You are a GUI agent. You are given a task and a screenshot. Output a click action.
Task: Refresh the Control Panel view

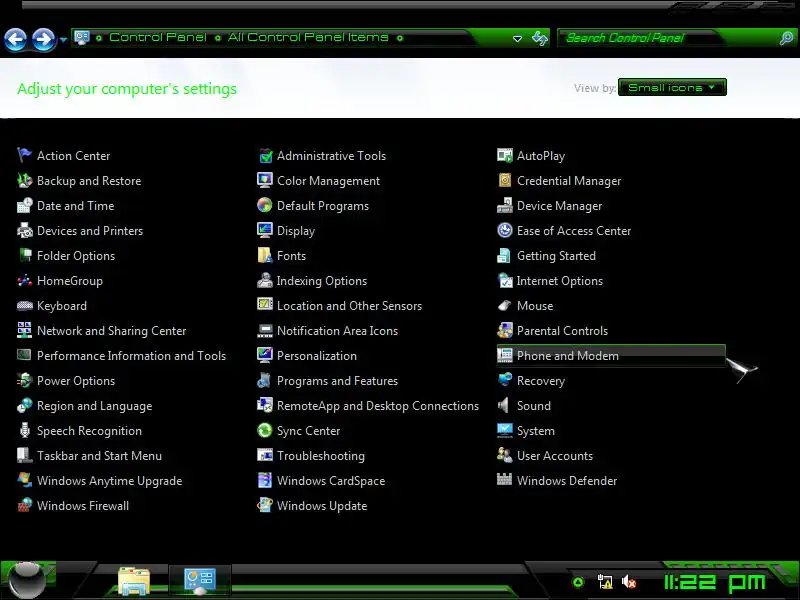540,38
